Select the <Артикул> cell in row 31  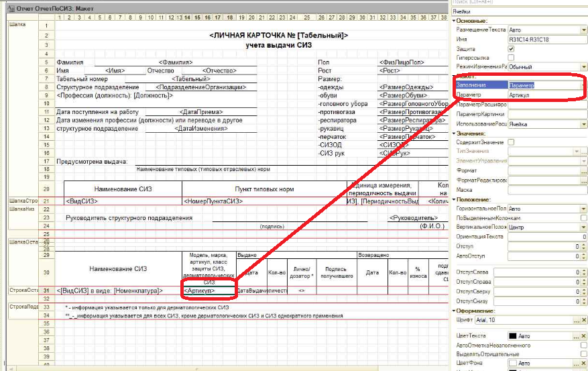pos(209,290)
